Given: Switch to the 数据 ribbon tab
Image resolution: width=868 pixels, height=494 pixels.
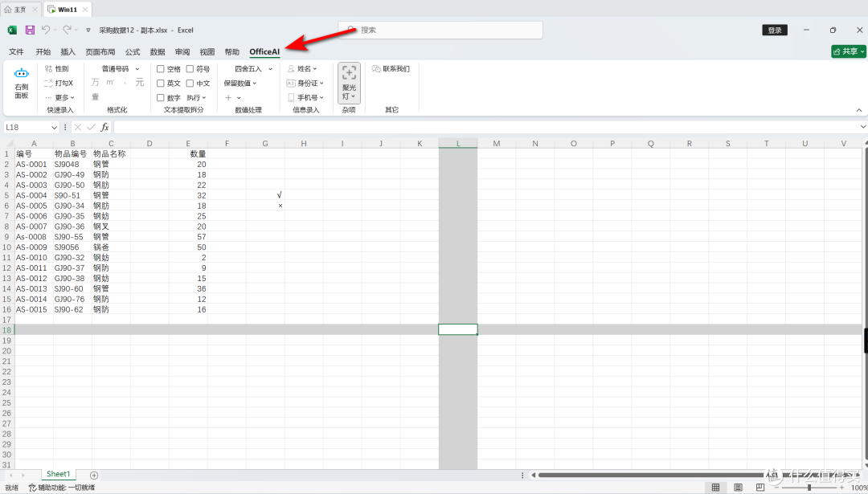Looking at the screenshot, I should click(158, 52).
